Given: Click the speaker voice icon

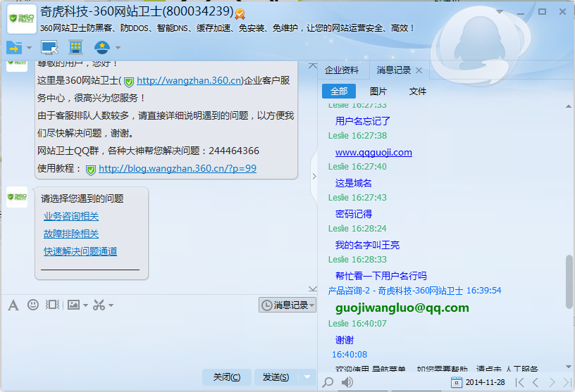Looking at the screenshot, I should (347, 382).
